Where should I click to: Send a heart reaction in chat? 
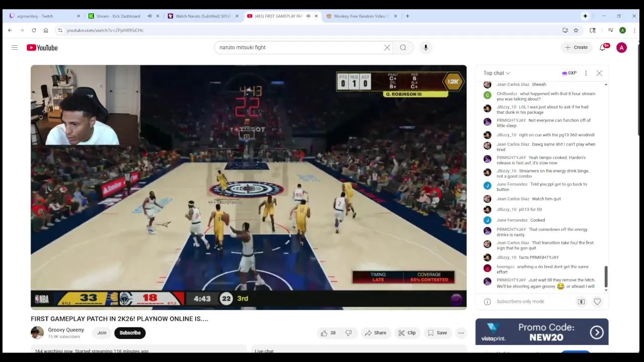pos(597,302)
